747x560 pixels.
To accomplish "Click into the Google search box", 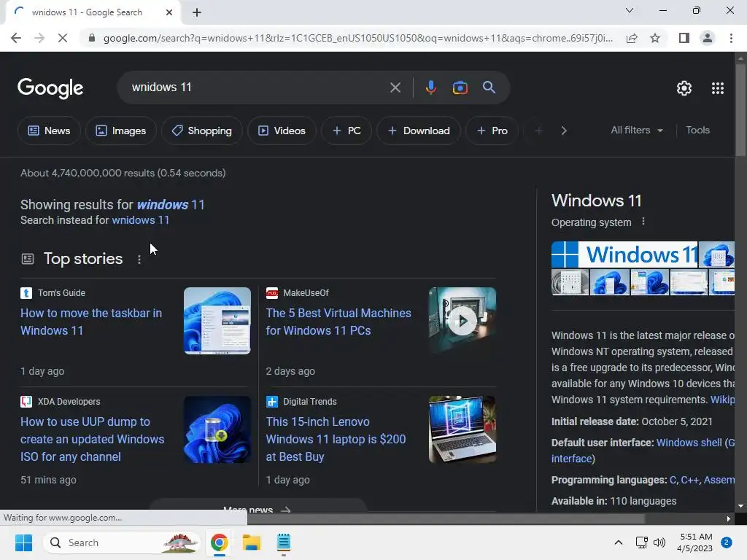I will [x=258, y=87].
